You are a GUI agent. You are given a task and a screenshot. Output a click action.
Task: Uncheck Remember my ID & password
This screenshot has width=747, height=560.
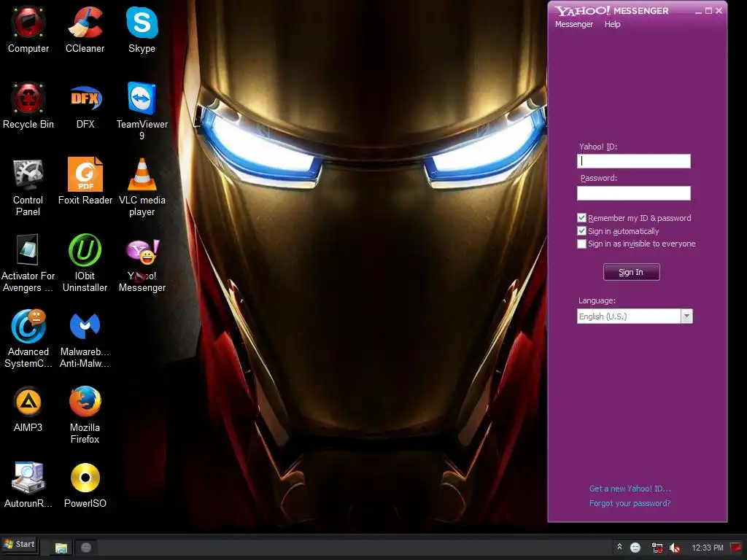[x=581, y=218]
